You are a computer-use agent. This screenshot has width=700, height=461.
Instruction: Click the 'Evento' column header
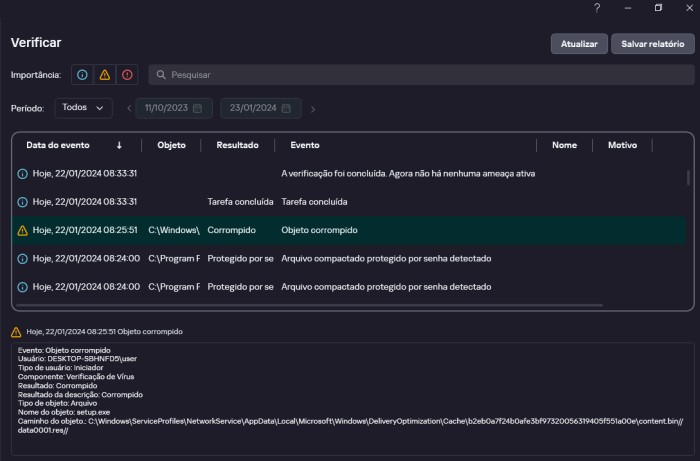click(x=305, y=145)
